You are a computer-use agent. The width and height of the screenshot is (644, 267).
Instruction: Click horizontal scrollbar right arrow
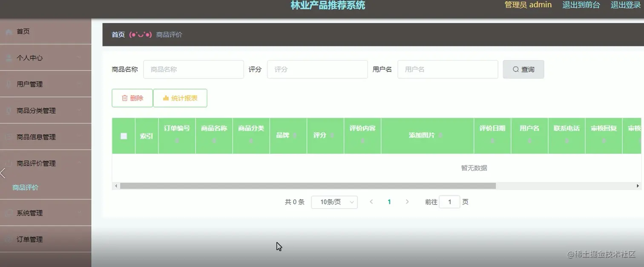coord(638,186)
